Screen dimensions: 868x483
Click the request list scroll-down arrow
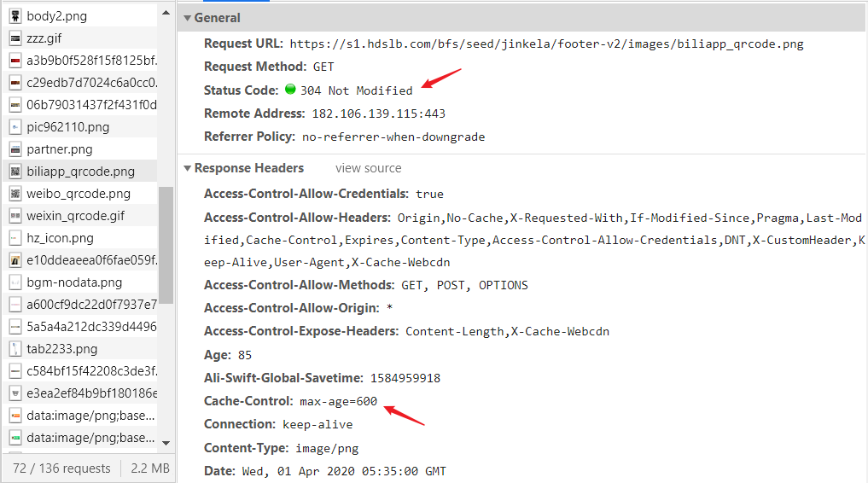(x=166, y=443)
